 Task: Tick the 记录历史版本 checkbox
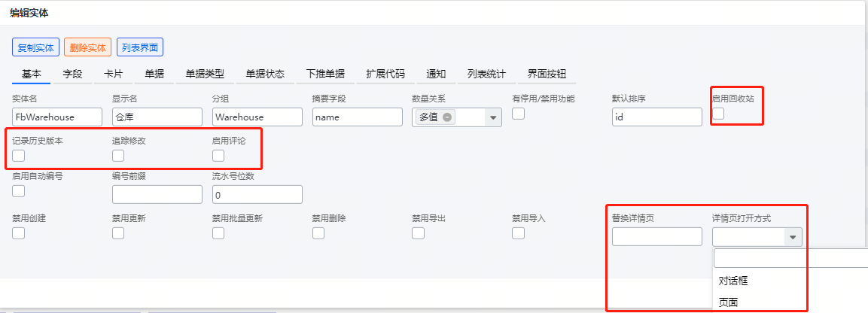click(x=18, y=156)
